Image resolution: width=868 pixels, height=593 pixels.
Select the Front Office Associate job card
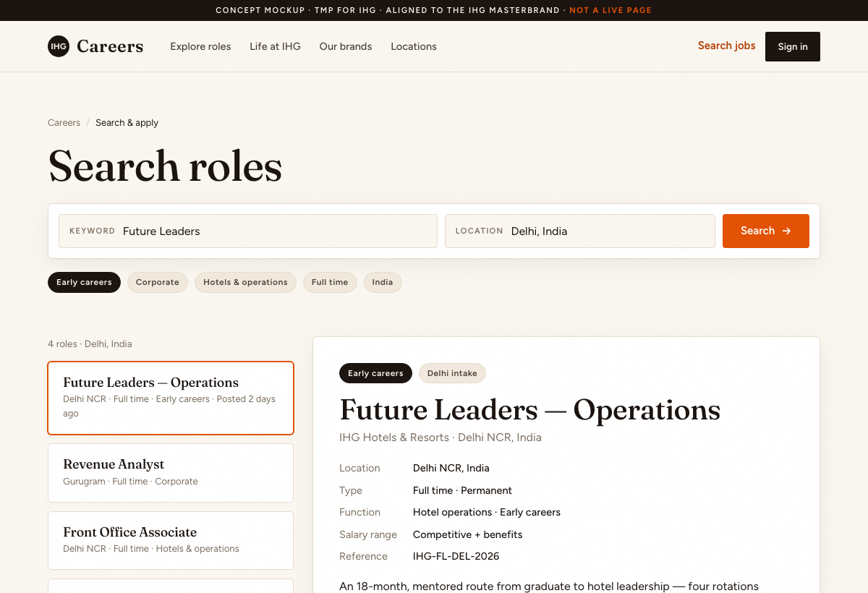(171, 540)
